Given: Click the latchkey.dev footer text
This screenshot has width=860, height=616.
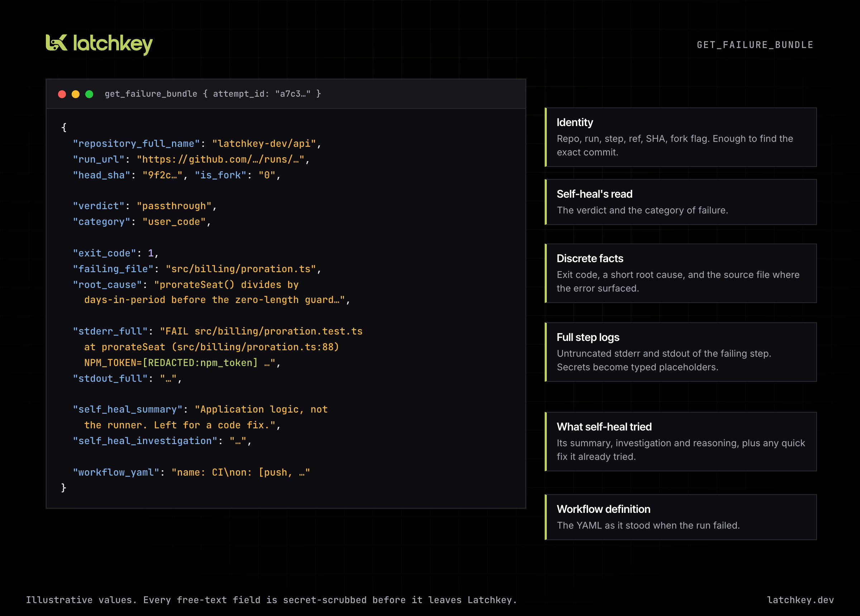Looking at the screenshot, I should pos(800,600).
